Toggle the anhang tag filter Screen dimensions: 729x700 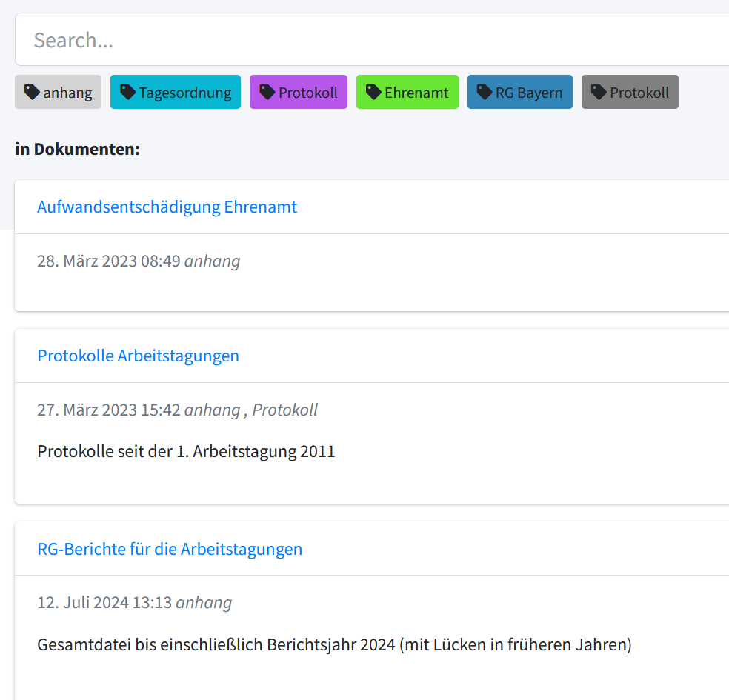pos(58,91)
